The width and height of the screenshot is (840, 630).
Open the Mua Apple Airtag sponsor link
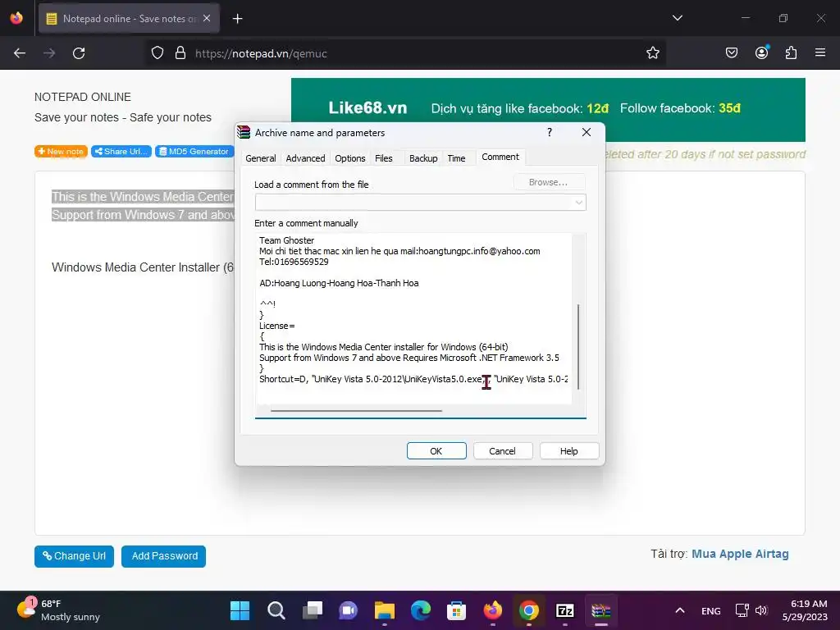click(x=740, y=554)
